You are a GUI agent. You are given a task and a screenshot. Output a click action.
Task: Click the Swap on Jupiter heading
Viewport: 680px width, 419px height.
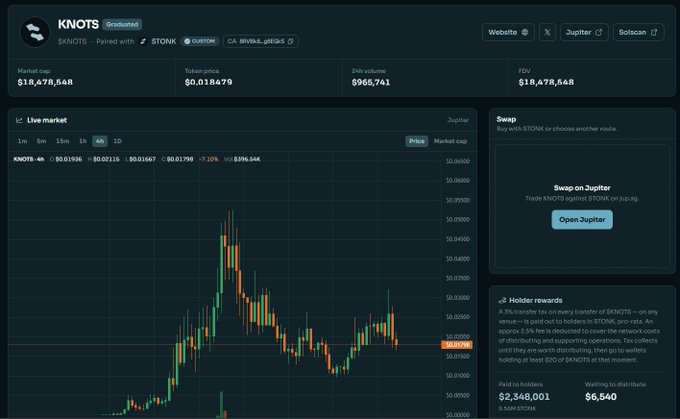point(582,188)
